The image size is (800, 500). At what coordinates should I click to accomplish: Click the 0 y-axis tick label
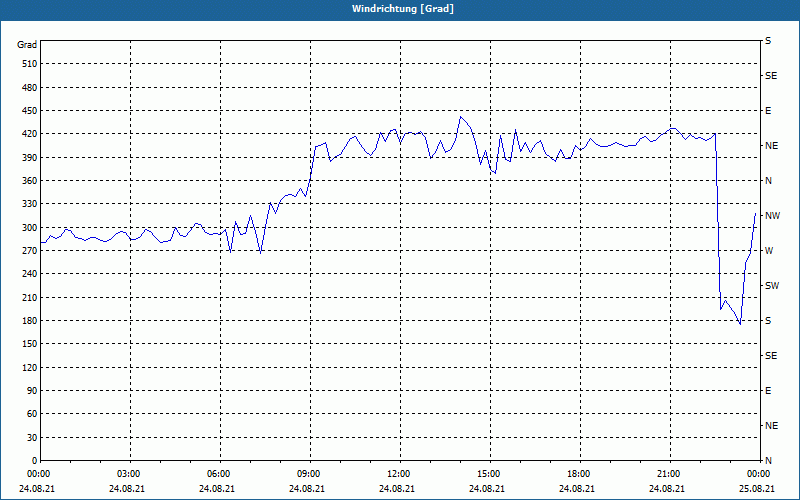click(35, 461)
